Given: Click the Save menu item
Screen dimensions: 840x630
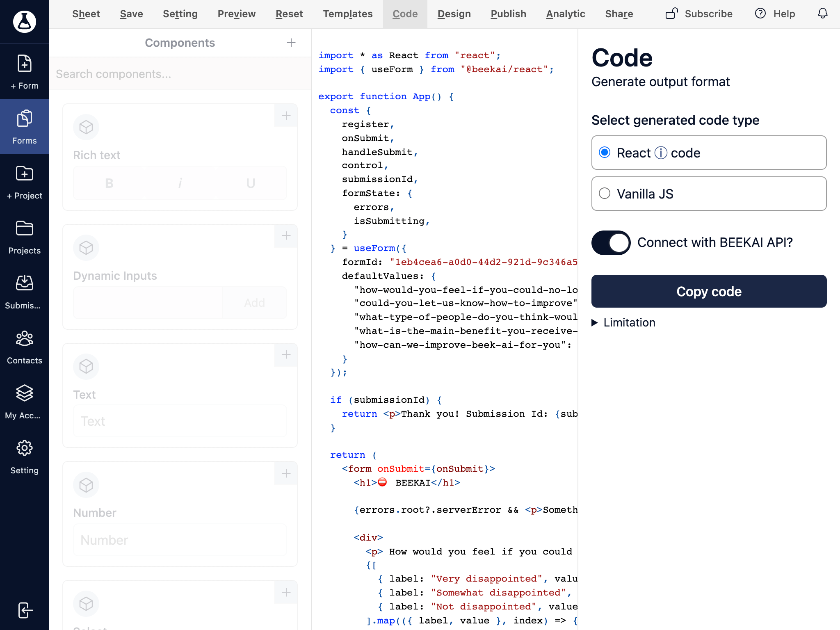Looking at the screenshot, I should click(131, 14).
